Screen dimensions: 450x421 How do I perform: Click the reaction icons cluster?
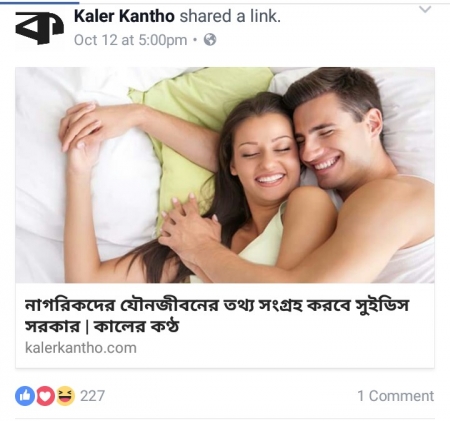(x=45, y=396)
